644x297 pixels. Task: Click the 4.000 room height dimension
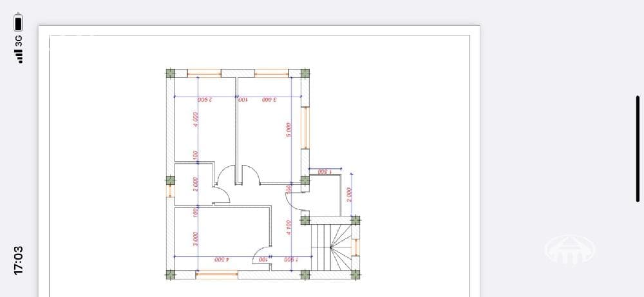tap(196, 119)
